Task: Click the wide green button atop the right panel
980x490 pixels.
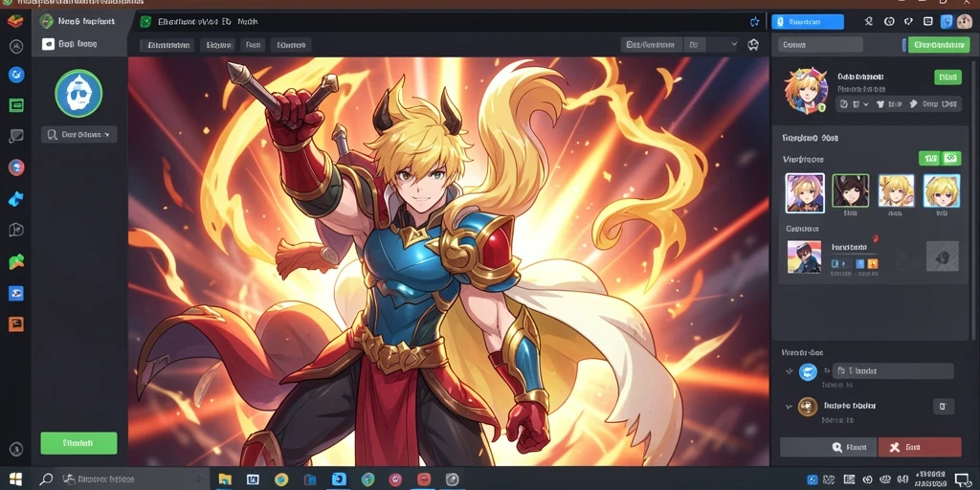Action: click(x=939, y=45)
